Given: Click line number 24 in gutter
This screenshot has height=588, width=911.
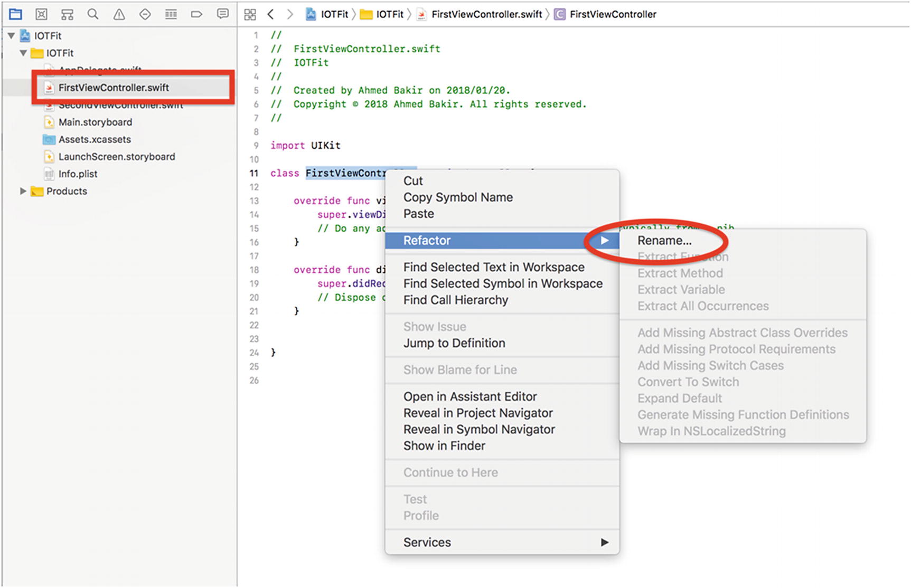Looking at the screenshot, I should (x=254, y=353).
